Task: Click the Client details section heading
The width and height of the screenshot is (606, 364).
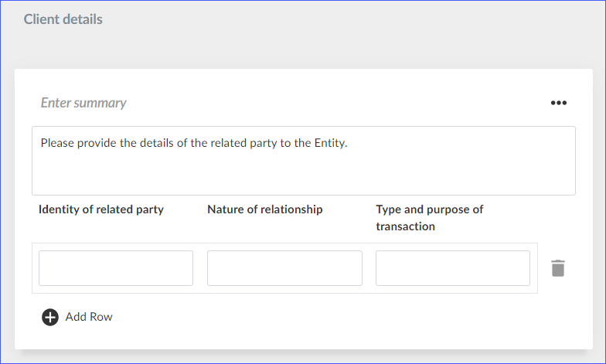Action: click(x=63, y=19)
